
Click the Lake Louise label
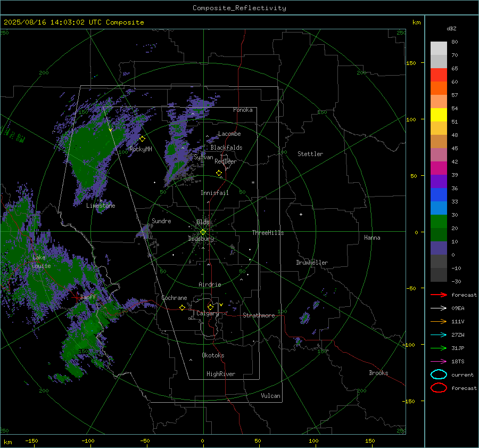41,262
